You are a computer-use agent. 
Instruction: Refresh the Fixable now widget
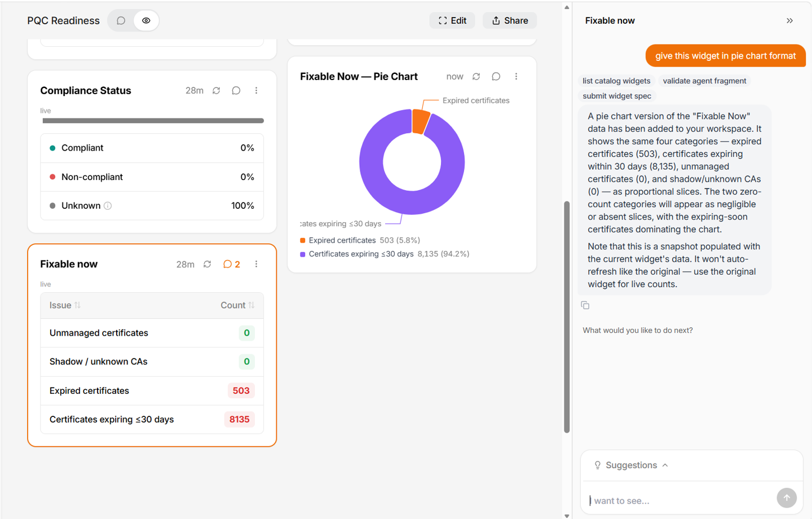pos(207,264)
